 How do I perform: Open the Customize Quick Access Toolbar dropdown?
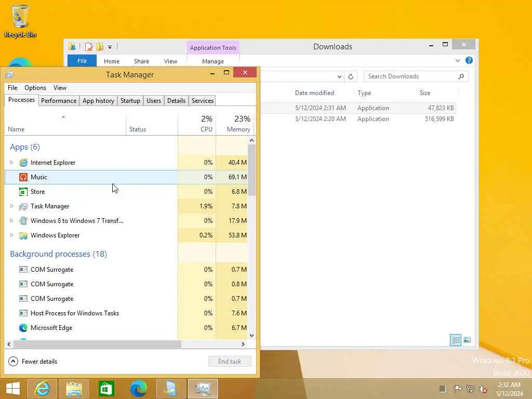[x=110, y=47]
